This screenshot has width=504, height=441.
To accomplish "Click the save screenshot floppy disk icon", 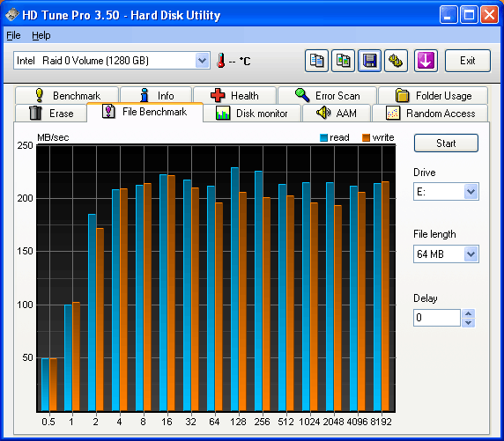I will 370,61.
